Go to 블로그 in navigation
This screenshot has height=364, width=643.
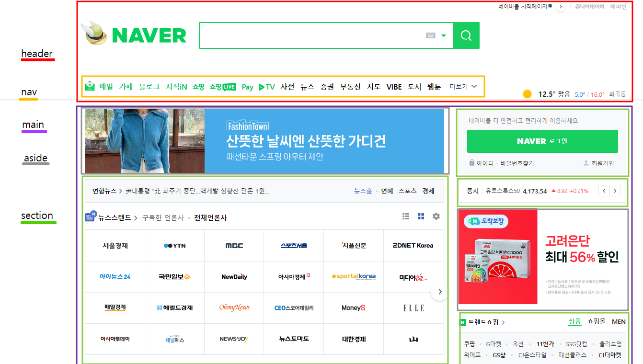coord(149,87)
